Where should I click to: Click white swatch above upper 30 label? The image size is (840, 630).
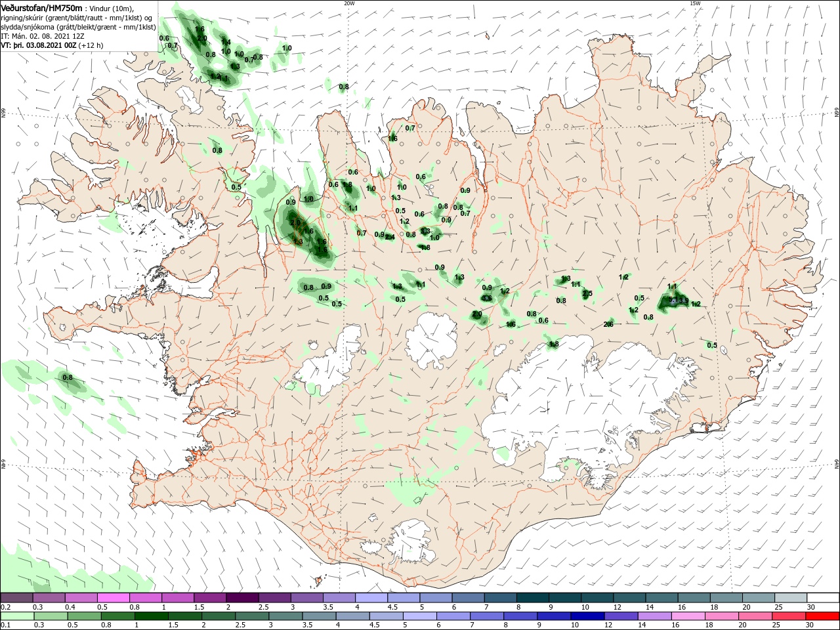(824, 598)
